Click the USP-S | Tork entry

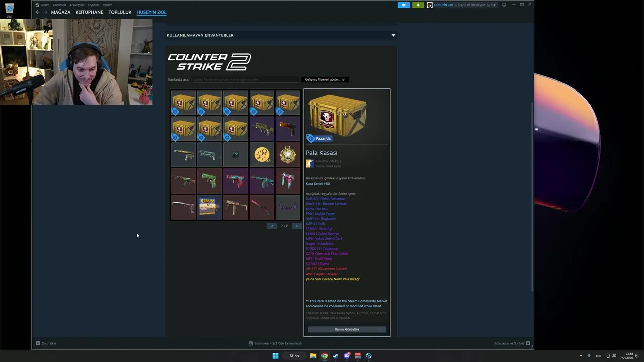[315, 224]
